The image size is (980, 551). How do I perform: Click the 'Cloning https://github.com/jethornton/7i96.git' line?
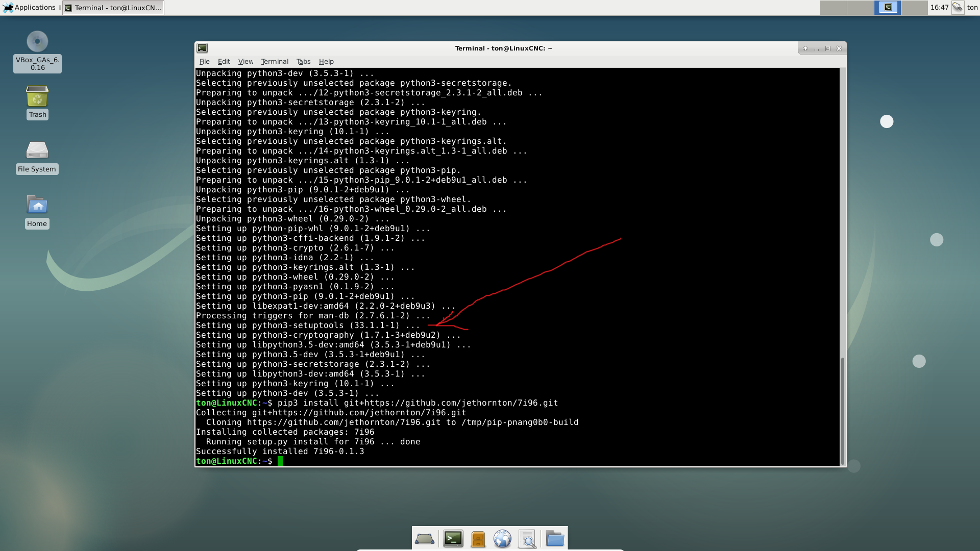point(393,422)
